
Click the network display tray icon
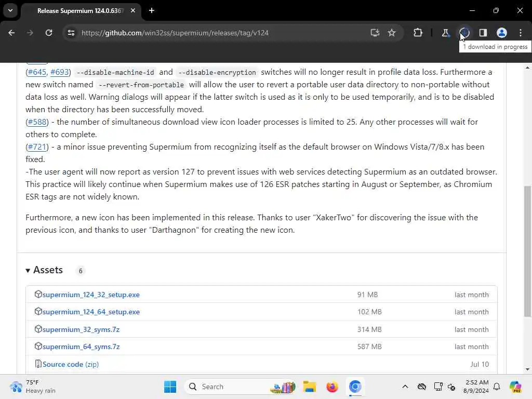click(x=438, y=387)
